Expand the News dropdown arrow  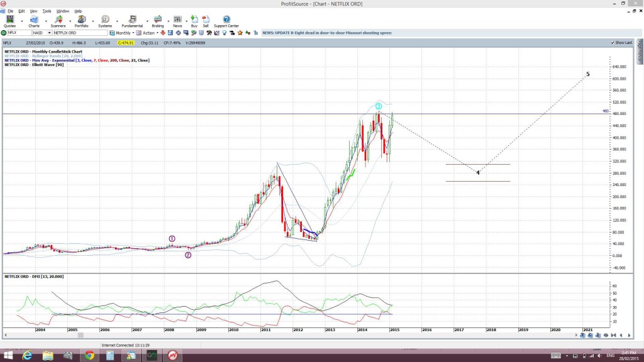pos(186,21)
